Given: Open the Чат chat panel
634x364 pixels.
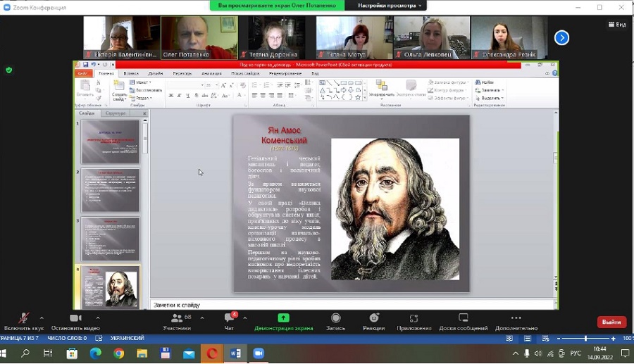Looking at the screenshot, I should click(x=229, y=319).
